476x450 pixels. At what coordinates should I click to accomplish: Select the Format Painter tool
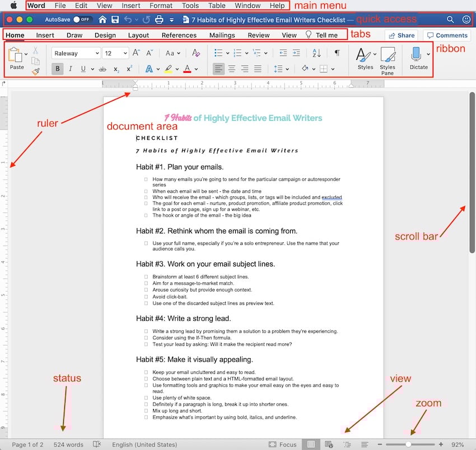tap(36, 71)
